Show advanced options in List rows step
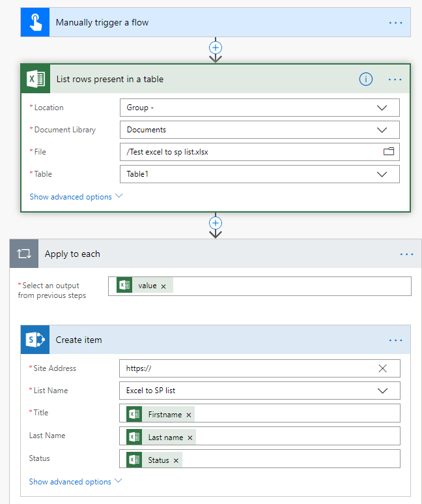 click(x=76, y=197)
